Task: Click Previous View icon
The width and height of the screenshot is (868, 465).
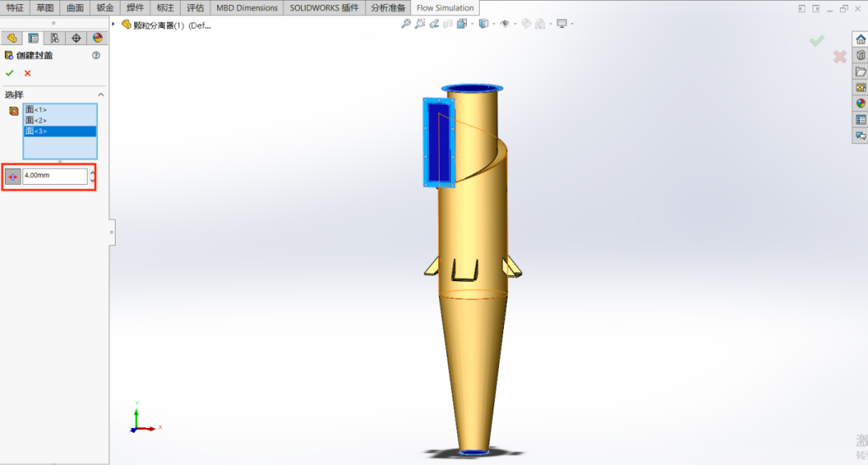Action: pyautogui.click(x=434, y=24)
